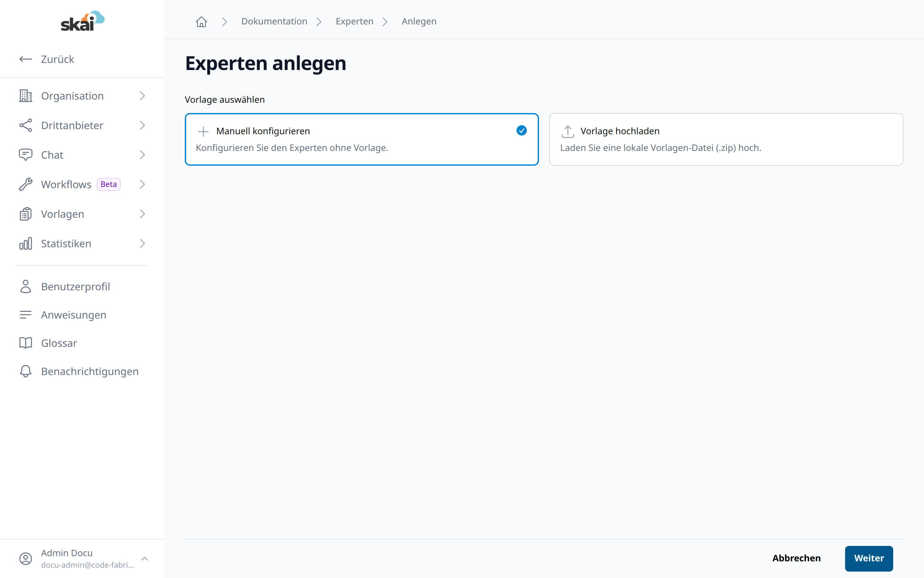This screenshot has width=924, height=578.
Task: Click the Benutzerprofil person icon
Action: coord(26,286)
